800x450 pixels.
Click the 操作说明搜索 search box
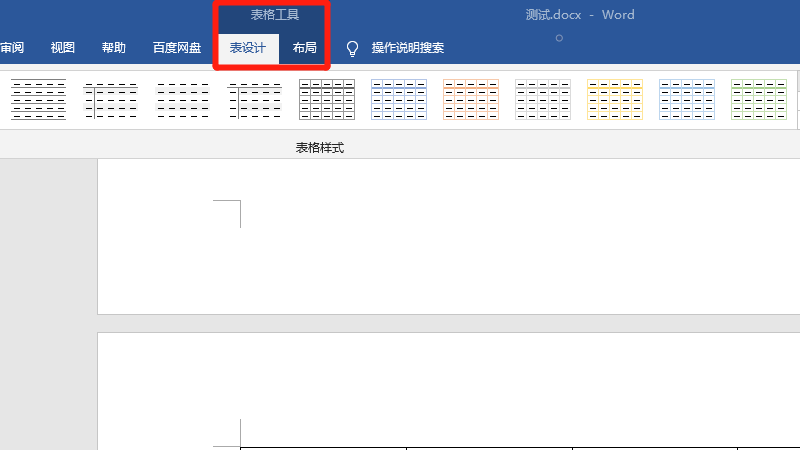tap(408, 48)
